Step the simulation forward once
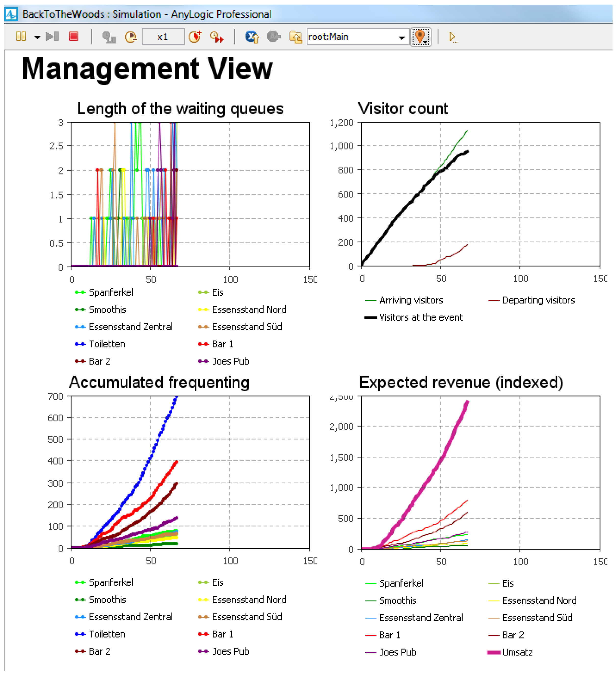Image resolution: width=616 pixels, height=674 pixels. point(52,37)
